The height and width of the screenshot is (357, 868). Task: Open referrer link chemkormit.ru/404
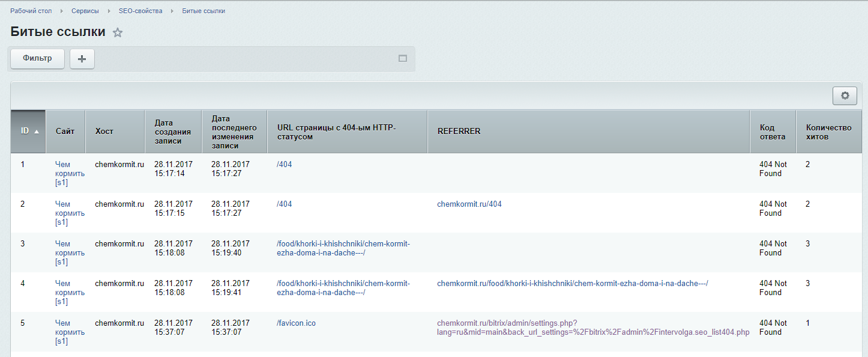pos(469,204)
